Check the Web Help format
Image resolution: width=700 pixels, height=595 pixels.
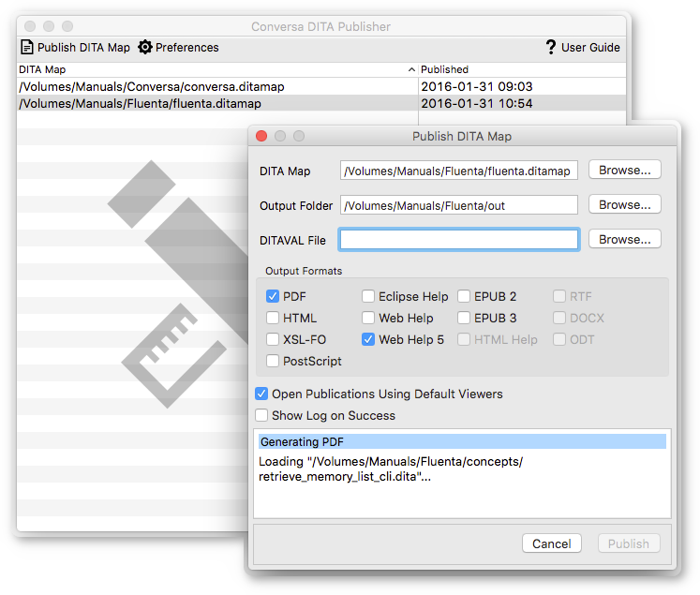(x=368, y=318)
